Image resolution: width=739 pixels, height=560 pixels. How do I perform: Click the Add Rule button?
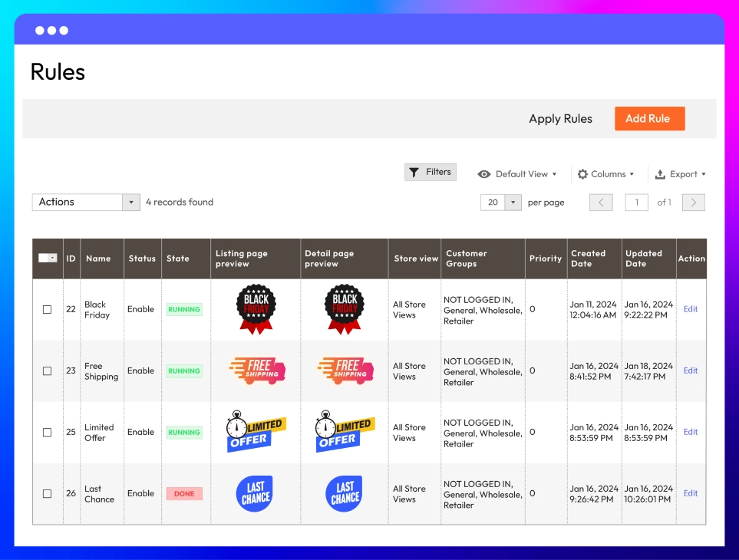[649, 118]
